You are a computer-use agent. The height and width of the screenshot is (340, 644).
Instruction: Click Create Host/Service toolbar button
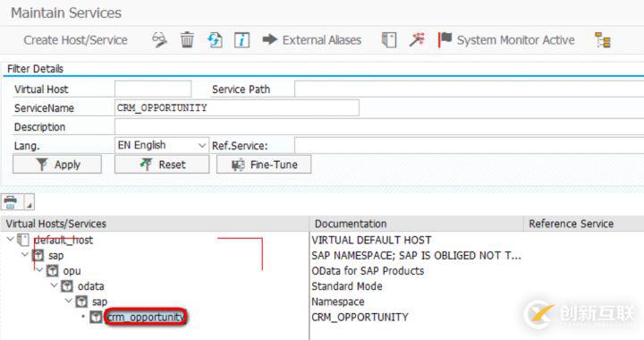[x=75, y=40]
